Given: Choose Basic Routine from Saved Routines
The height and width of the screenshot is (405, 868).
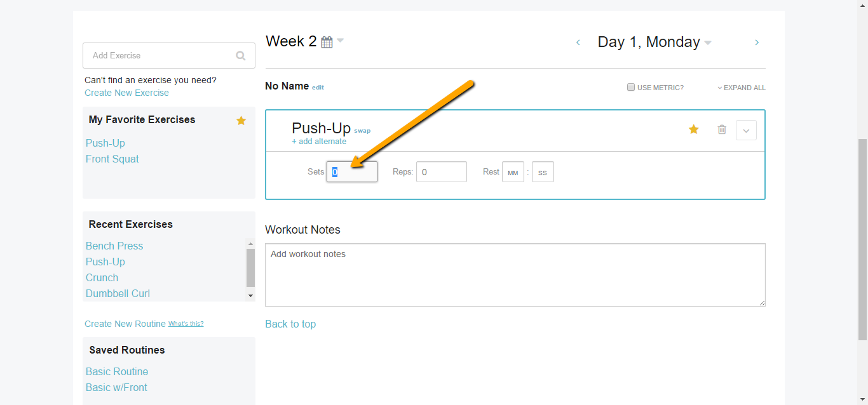Looking at the screenshot, I should (x=117, y=371).
